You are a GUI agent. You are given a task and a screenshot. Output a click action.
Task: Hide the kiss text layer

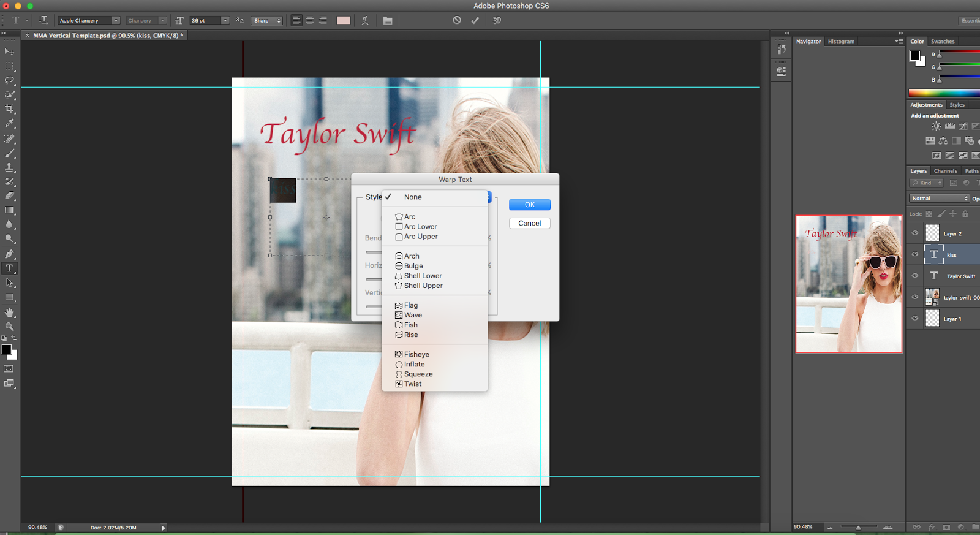pyautogui.click(x=915, y=255)
